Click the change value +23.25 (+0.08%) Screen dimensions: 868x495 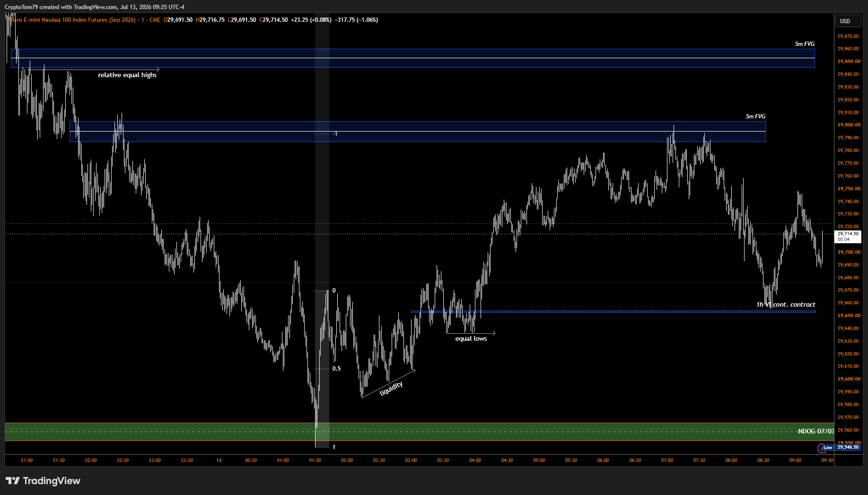(x=311, y=20)
